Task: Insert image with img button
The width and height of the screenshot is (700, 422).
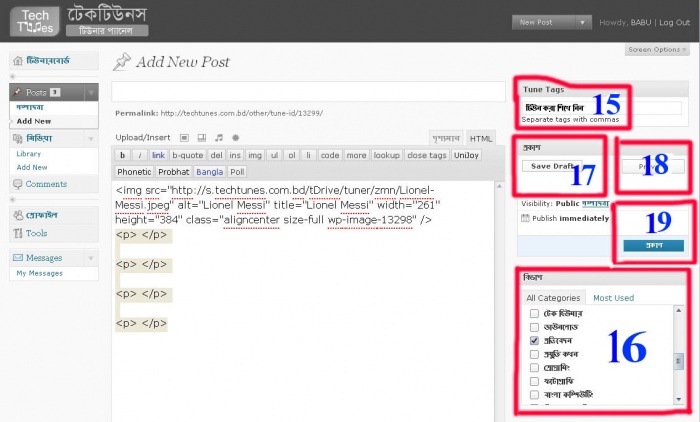Action: (x=254, y=155)
